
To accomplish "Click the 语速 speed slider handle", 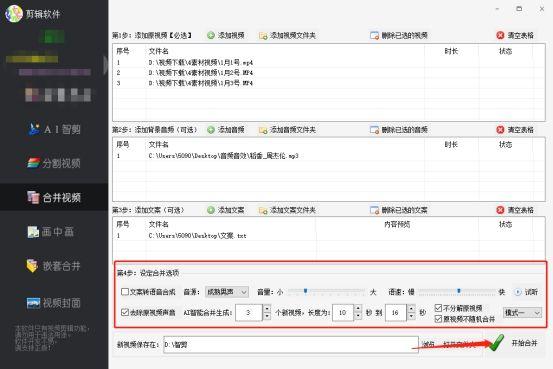I will point(458,291).
